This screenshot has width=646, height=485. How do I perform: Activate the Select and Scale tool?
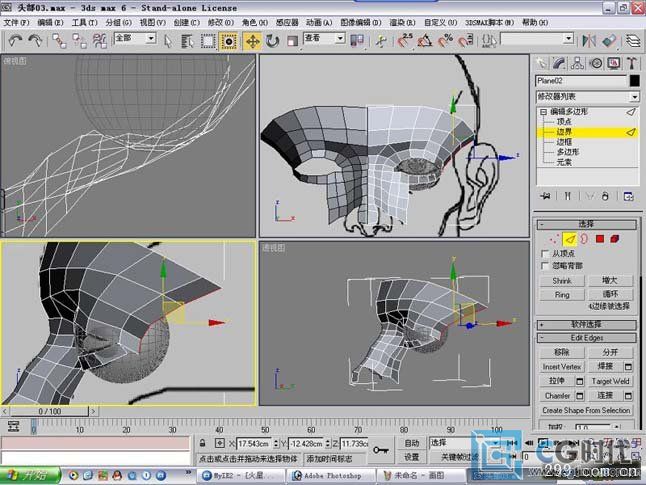(x=292, y=41)
